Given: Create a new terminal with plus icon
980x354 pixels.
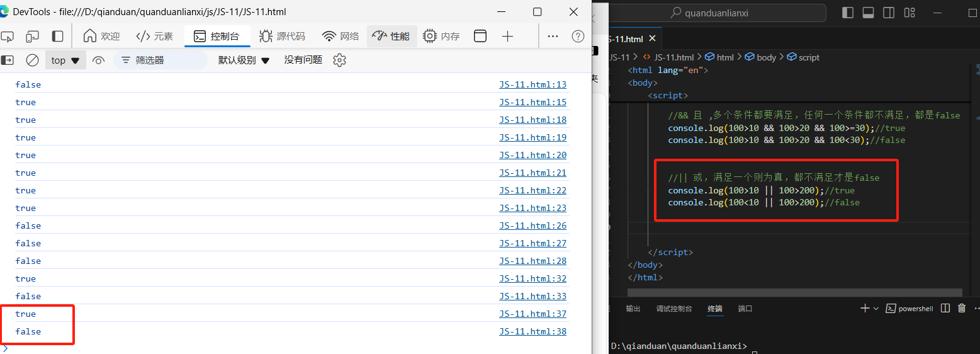Looking at the screenshot, I should click(865, 308).
